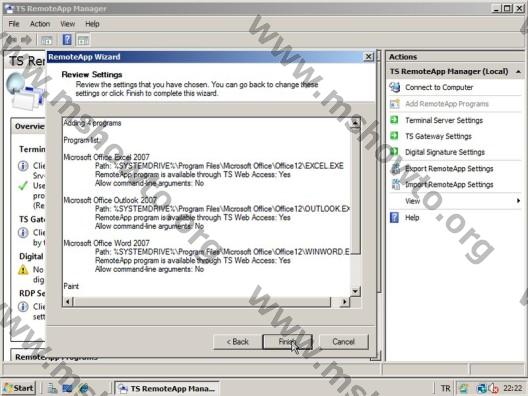Viewport: 528px width, 396px height.
Task: Select Export RemoteApp Settings
Action: 449,168
